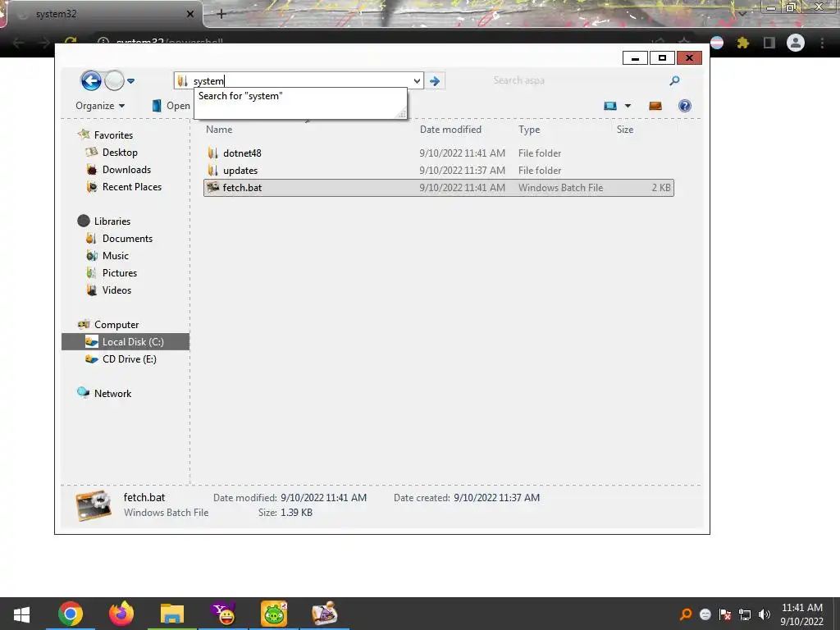Screen dimensions: 840x630
Task: Open Desktop in Favorites
Action: 120,152
